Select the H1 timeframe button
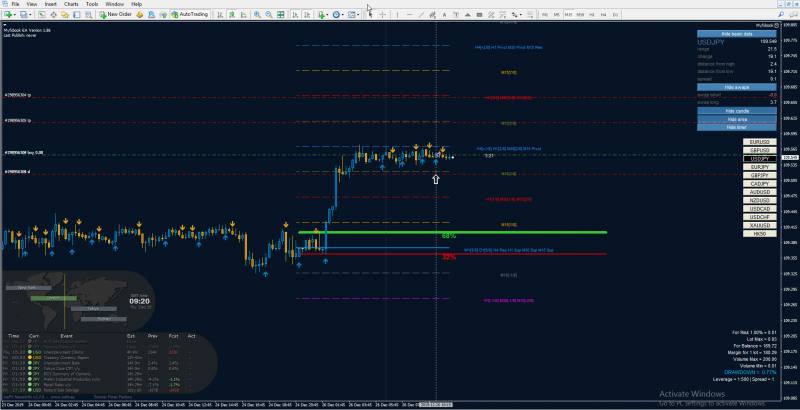800x410 pixels. tap(592, 15)
